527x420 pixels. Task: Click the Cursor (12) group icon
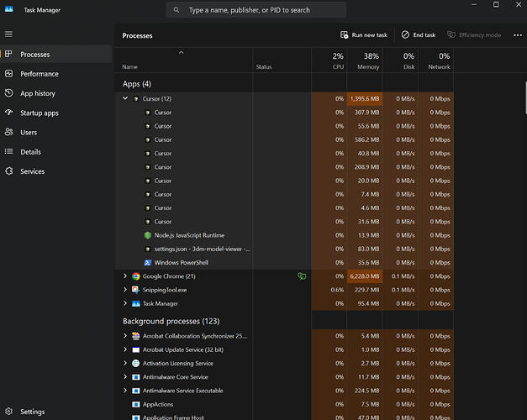pyautogui.click(x=136, y=99)
